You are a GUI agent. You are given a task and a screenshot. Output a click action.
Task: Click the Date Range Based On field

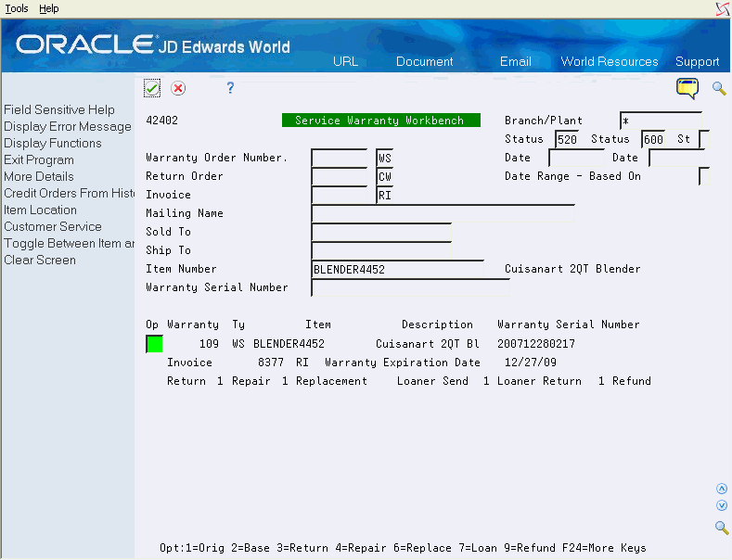[x=704, y=176]
